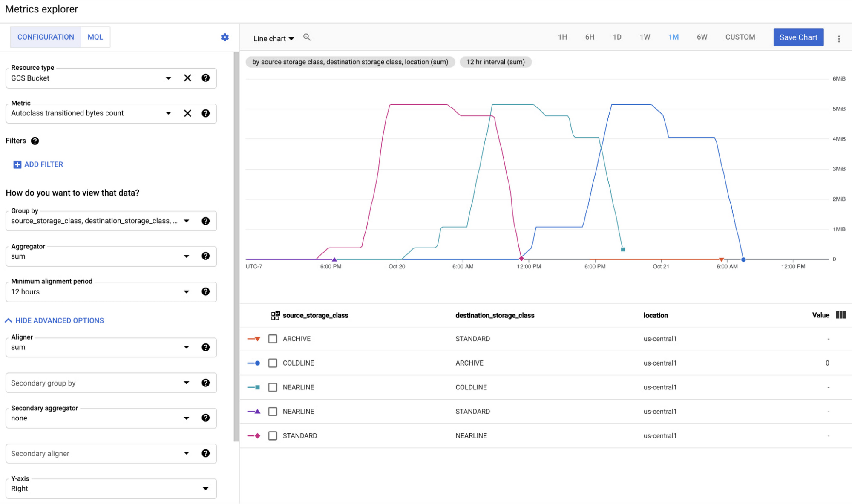Select the 1M time range
The height and width of the screenshot is (504, 852).
[x=674, y=37]
